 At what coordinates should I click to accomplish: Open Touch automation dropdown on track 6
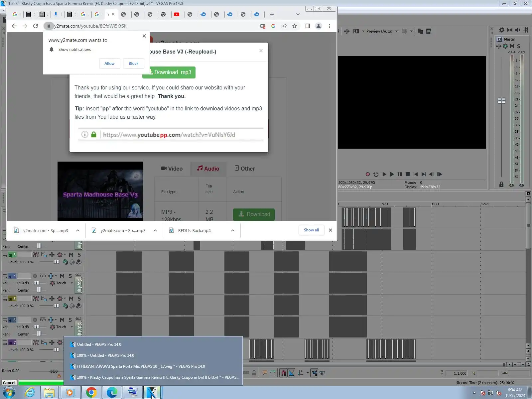72,327
